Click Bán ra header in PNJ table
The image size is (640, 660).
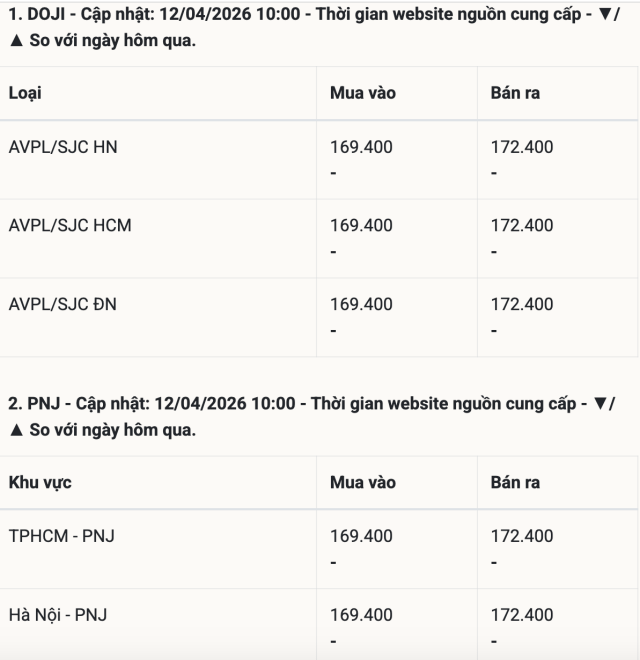[515, 482]
